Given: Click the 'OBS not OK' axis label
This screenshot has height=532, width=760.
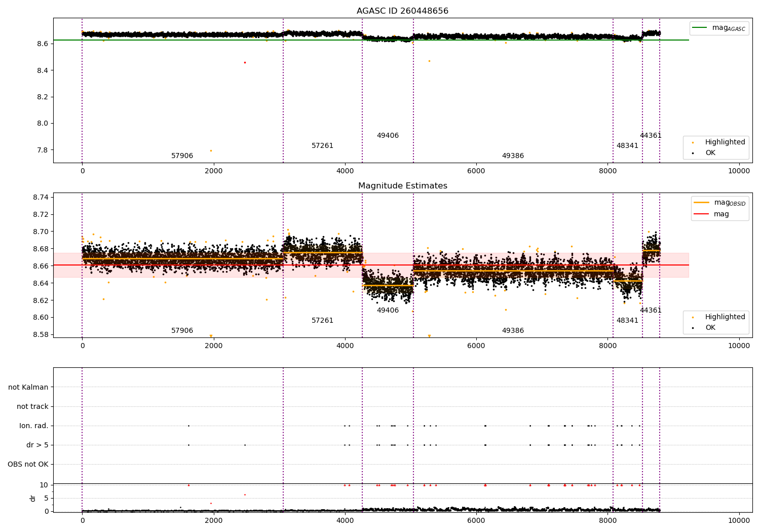Looking at the screenshot, I should coord(28,465).
